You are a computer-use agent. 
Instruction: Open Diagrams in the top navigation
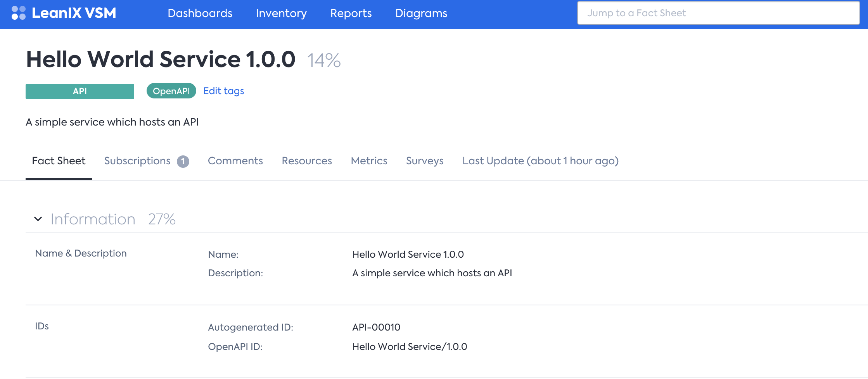click(421, 13)
